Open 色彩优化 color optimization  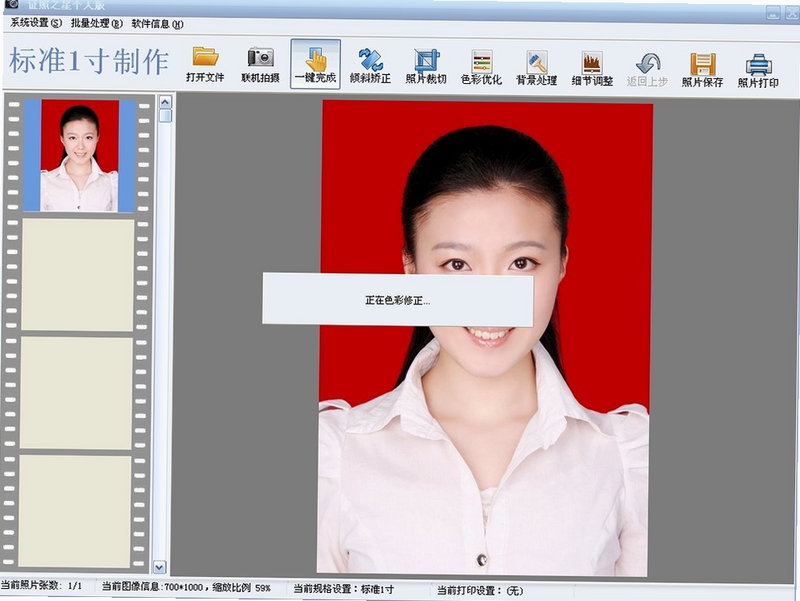(x=481, y=67)
